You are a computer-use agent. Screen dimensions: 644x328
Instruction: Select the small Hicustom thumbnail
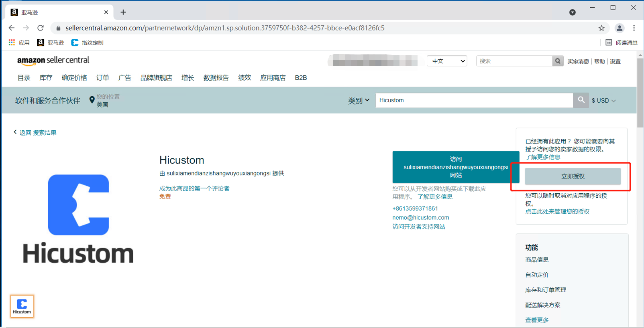(22, 306)
